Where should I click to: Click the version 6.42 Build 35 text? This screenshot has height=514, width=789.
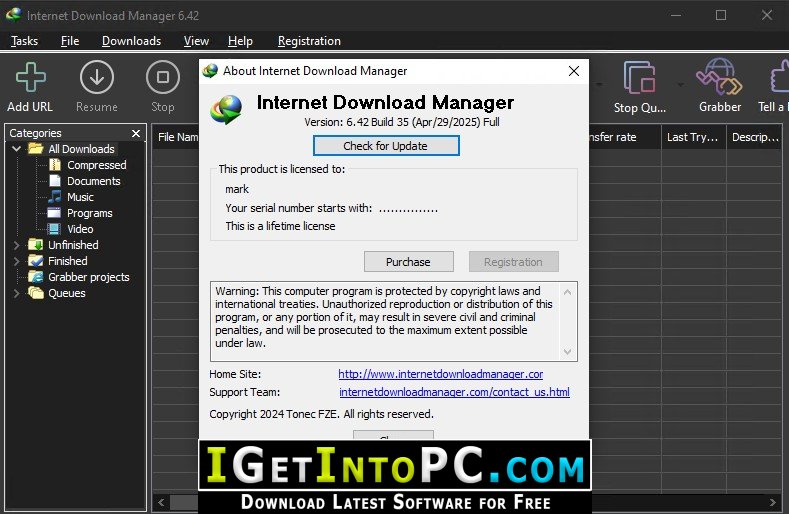(x=402, y=122)
